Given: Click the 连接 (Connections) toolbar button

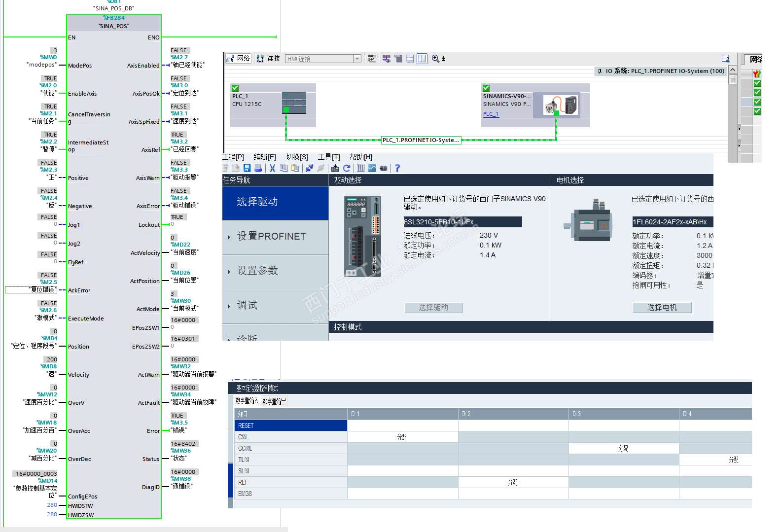Looking at the screenshot, I should pyautogui.click(x=268, y=59).
